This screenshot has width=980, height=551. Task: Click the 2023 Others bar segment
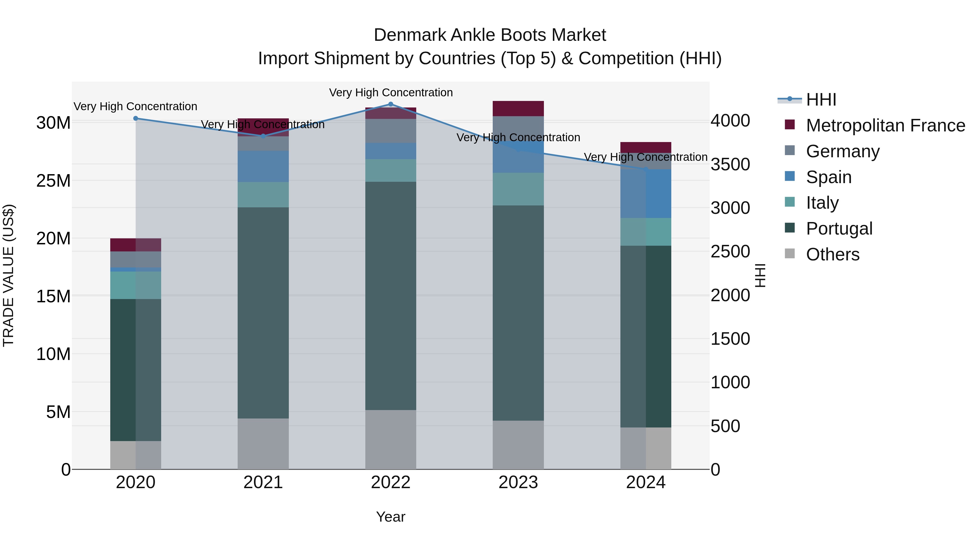coord(518,445)
